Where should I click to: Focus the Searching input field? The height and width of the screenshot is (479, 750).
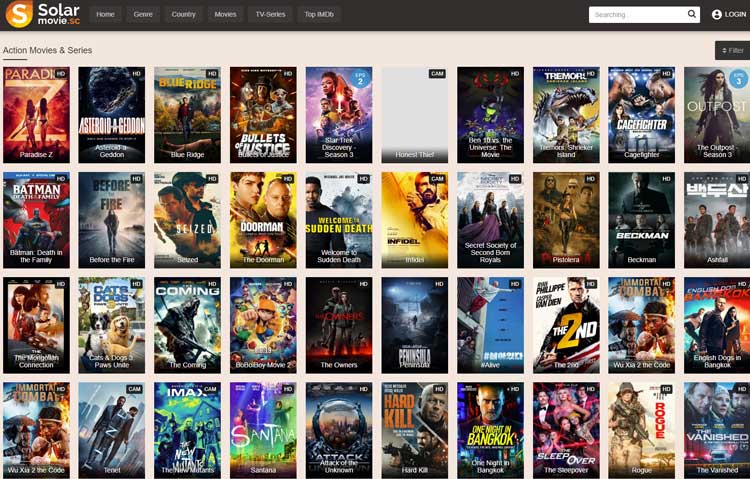(x=638, y=14)
